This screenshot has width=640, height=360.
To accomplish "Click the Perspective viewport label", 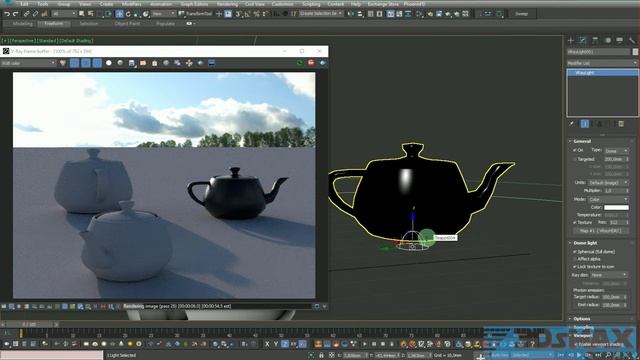I will (x=23, y=41).
